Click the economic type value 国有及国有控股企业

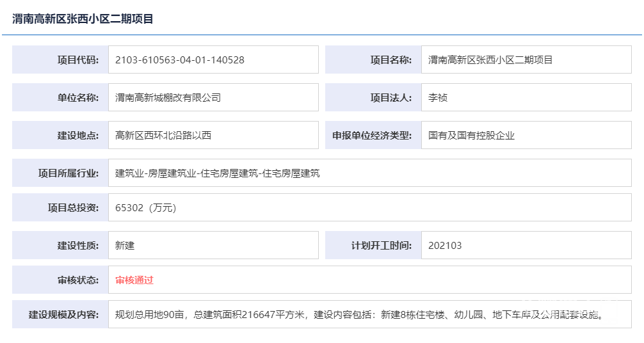click(472, 135)
